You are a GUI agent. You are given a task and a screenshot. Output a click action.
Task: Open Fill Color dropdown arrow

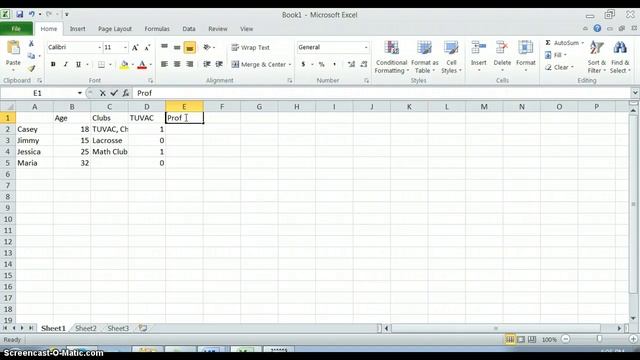coord(133,64)
